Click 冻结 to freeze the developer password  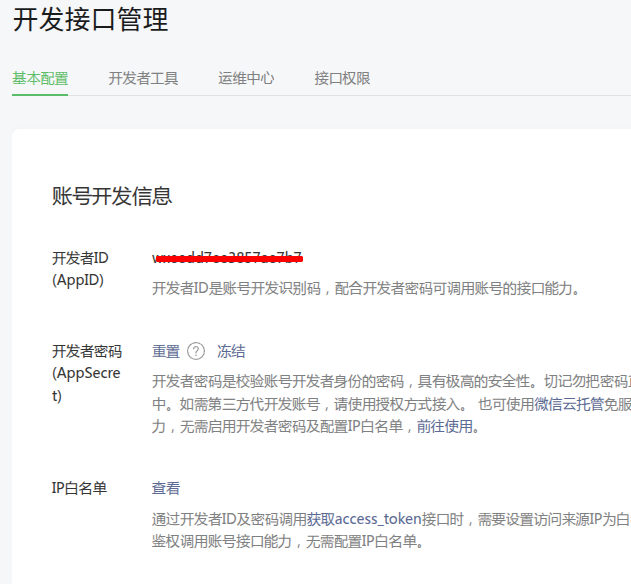pos(231,351)
